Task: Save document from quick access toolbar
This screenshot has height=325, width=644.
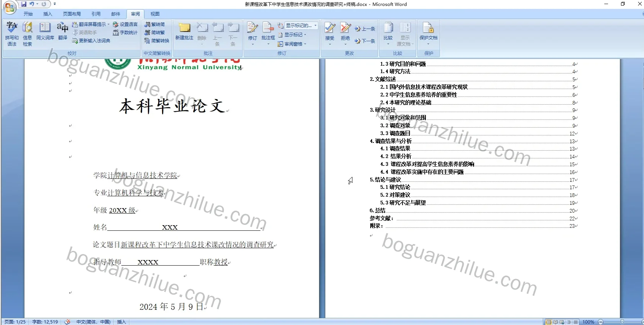Action: tap(24, 4)
